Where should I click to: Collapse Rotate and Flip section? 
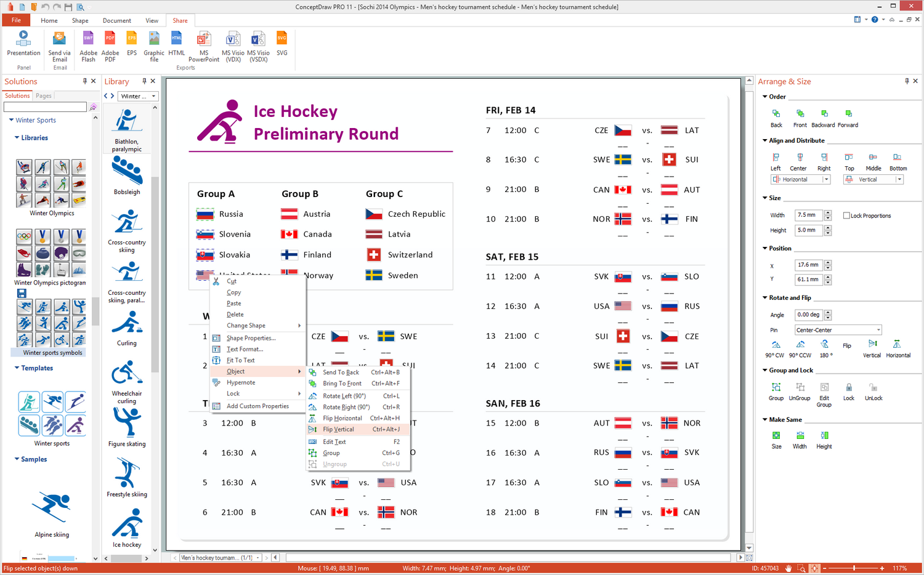tap(765, 297)
